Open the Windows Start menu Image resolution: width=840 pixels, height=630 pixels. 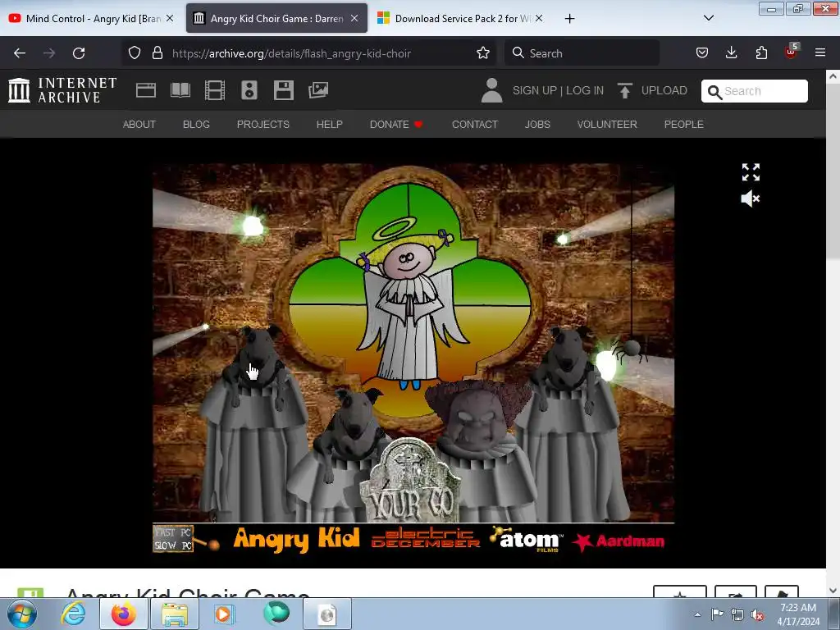coord(22,614)
